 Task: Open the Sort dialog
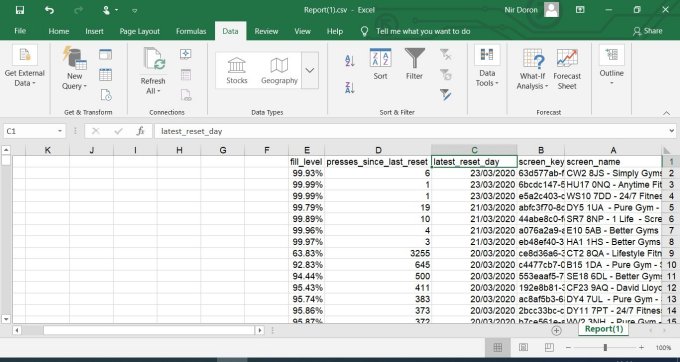pyautogui.click(x=380, y=64)
